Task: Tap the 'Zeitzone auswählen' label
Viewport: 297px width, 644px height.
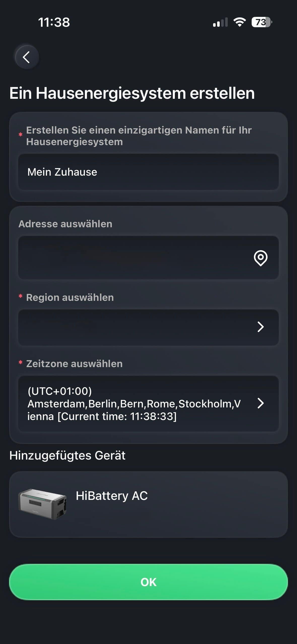Action: click(x=74, y=364)
